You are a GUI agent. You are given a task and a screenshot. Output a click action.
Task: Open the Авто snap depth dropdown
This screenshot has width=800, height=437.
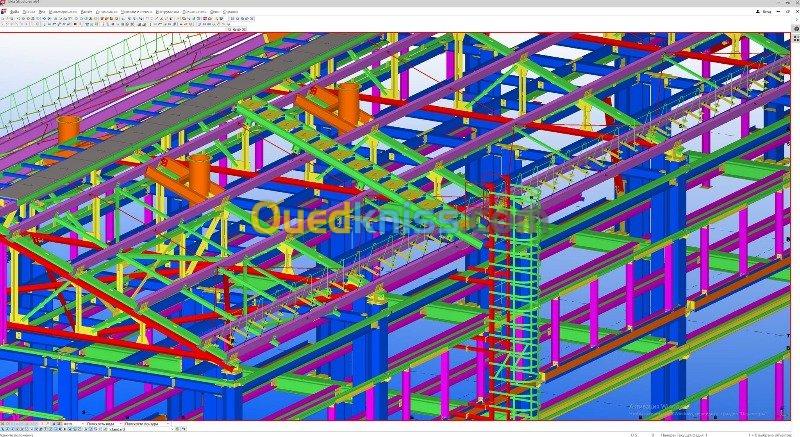coord(73,424)
